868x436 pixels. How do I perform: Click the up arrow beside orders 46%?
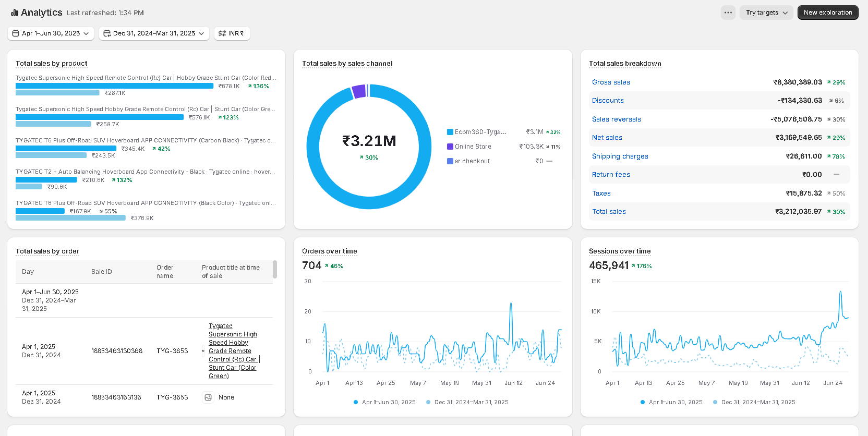(327, 266)
